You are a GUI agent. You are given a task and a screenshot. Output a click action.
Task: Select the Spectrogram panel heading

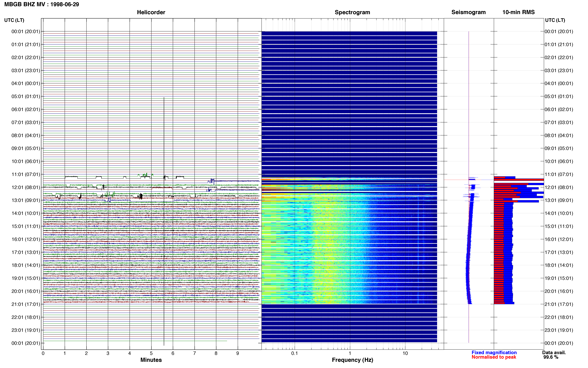[x=352, y=12]
